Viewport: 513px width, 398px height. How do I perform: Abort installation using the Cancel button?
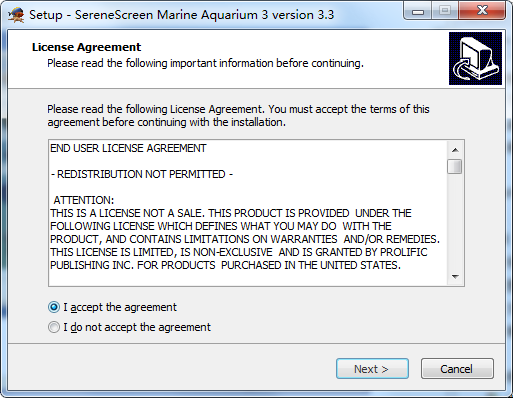[x=457, y=369]
